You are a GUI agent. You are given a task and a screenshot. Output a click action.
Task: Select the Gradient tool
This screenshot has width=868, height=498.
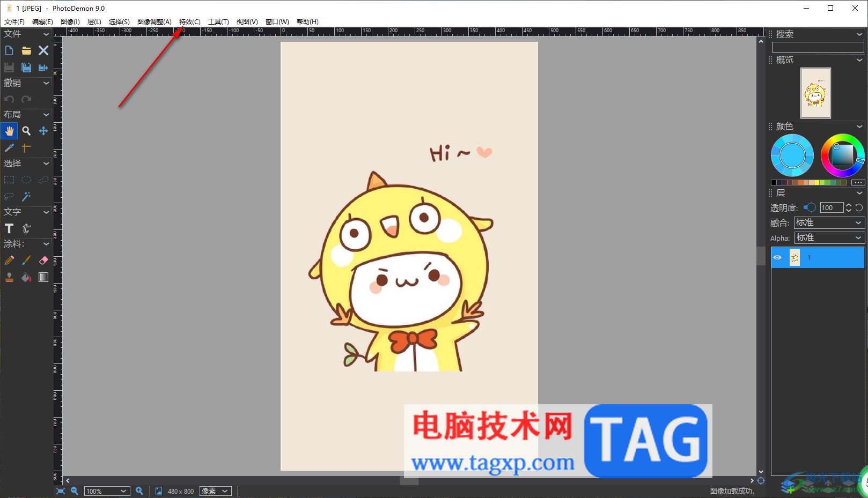click(x=43, y=277)
